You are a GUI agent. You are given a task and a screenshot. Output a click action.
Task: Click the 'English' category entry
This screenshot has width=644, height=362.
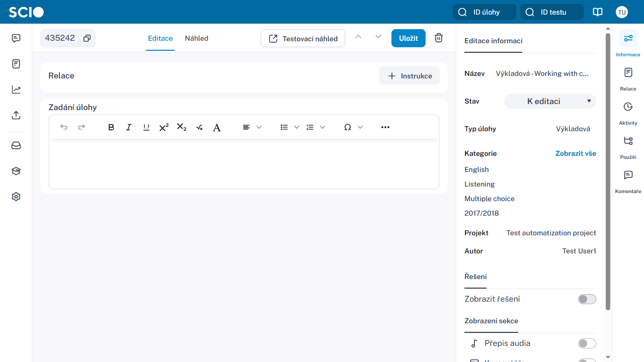476,169
